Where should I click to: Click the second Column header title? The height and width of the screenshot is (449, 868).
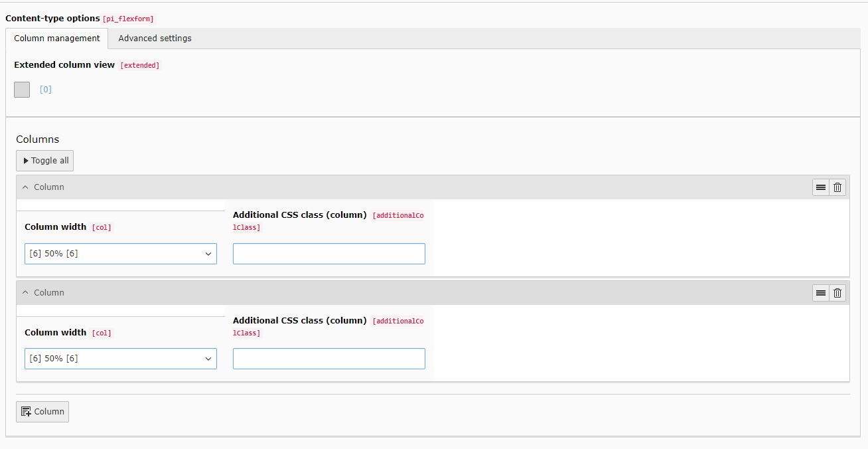coord(49,293)
